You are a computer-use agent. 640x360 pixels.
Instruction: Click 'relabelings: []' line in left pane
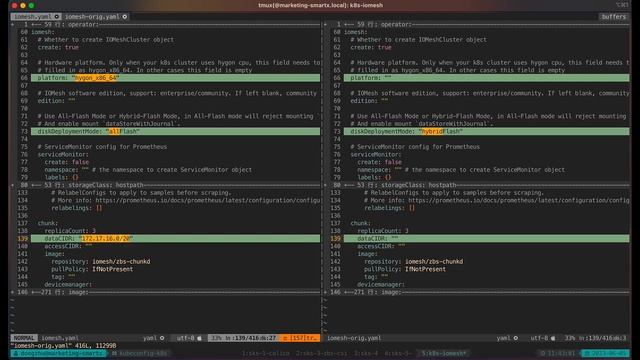(77, 208)
